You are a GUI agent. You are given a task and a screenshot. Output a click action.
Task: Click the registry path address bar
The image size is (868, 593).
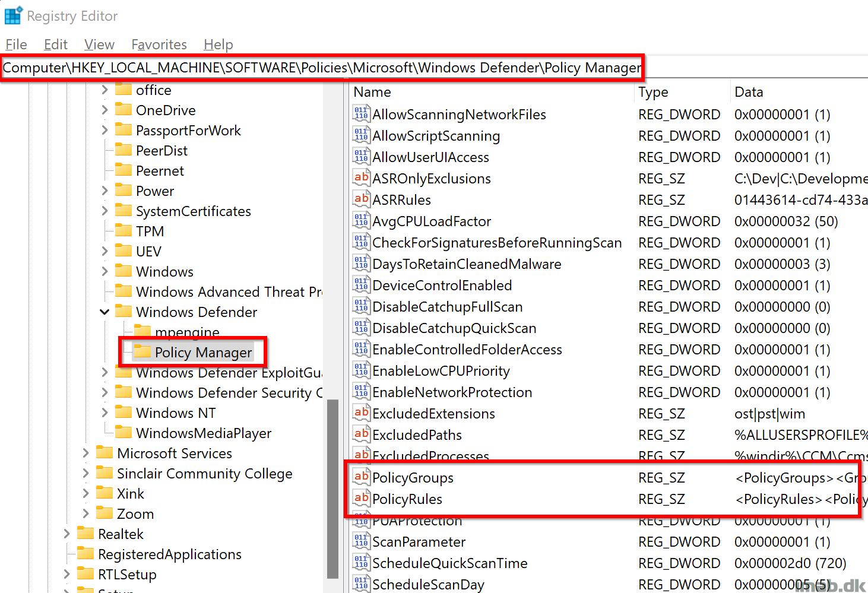[322, 68]
